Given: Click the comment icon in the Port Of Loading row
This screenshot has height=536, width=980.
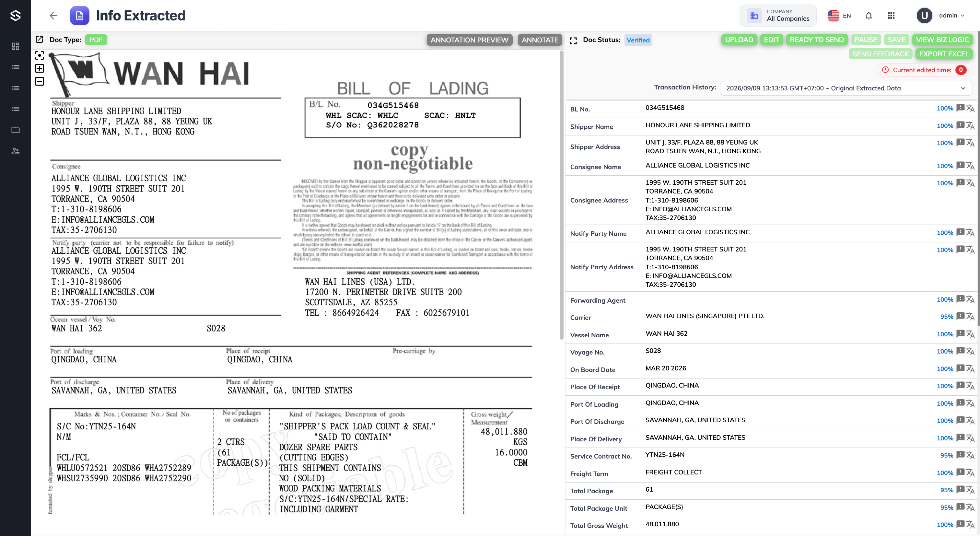Looking at the screenshot, I should click(x=960, y=403).
